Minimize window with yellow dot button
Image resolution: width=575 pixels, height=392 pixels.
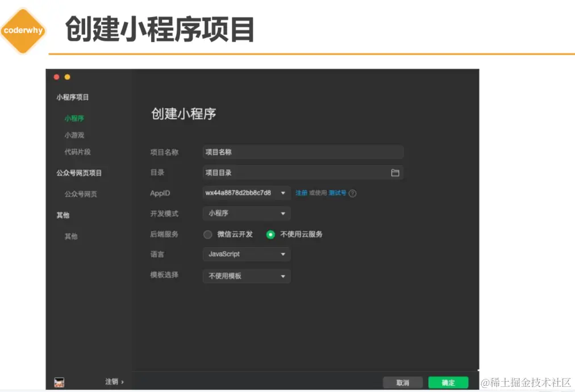pos(68,77)
